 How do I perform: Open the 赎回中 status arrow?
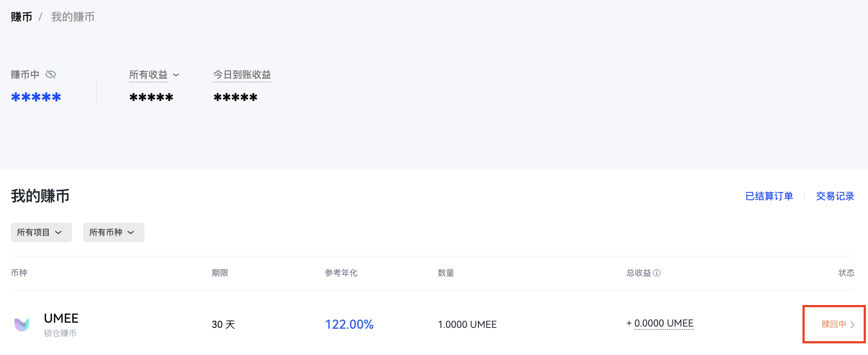point(852,325)
